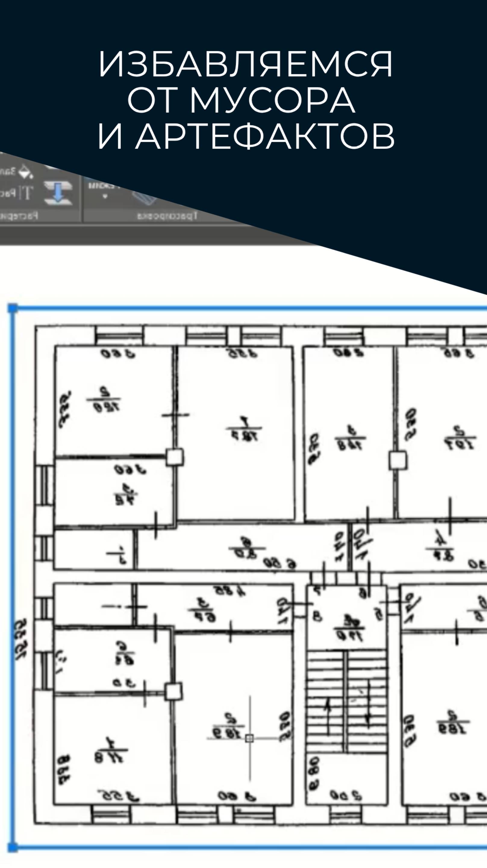The width and height of the screenshot is (487, 868).
Task: Click the pickbox at the crosshair cursor
Action: point(249,738)
